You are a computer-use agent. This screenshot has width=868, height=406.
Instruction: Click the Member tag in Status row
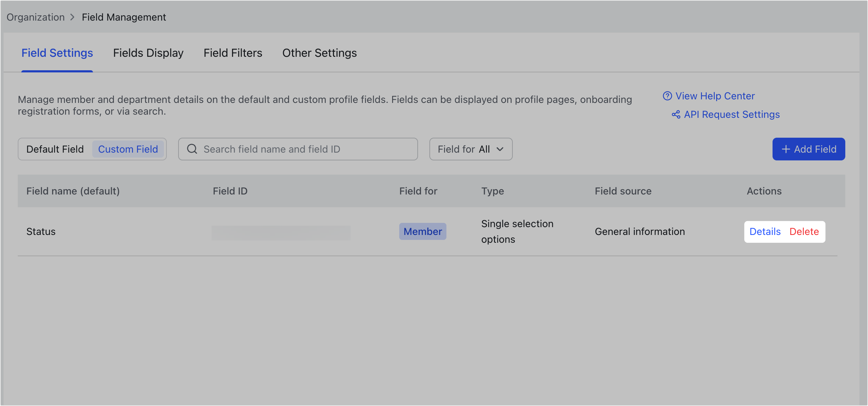423,231
